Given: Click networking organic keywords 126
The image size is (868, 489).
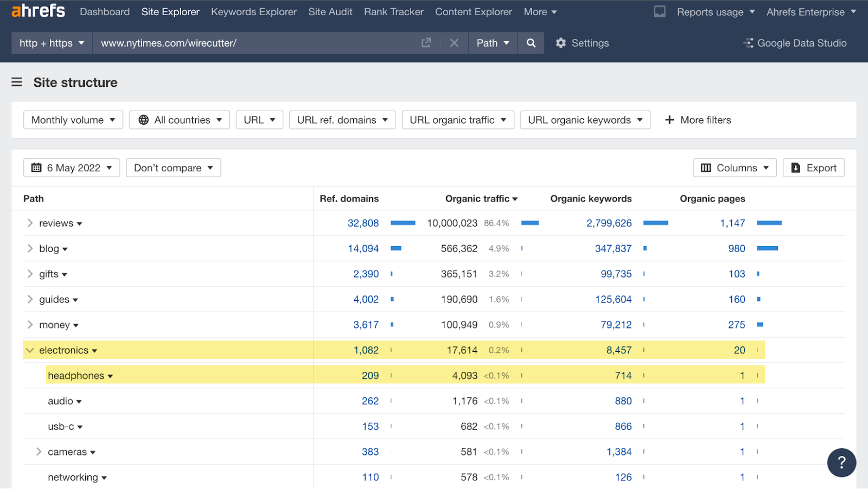Looking at the screenshot, I should pos(623,477).
